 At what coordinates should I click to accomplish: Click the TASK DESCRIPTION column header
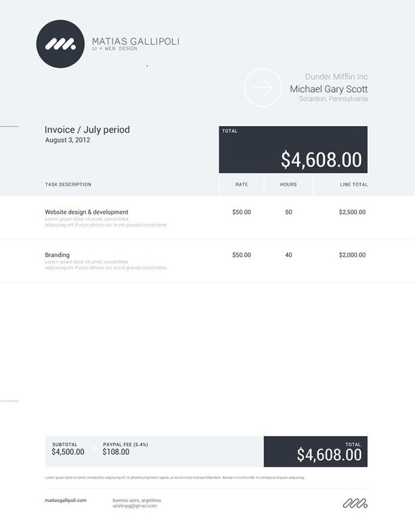coord(68,185)
